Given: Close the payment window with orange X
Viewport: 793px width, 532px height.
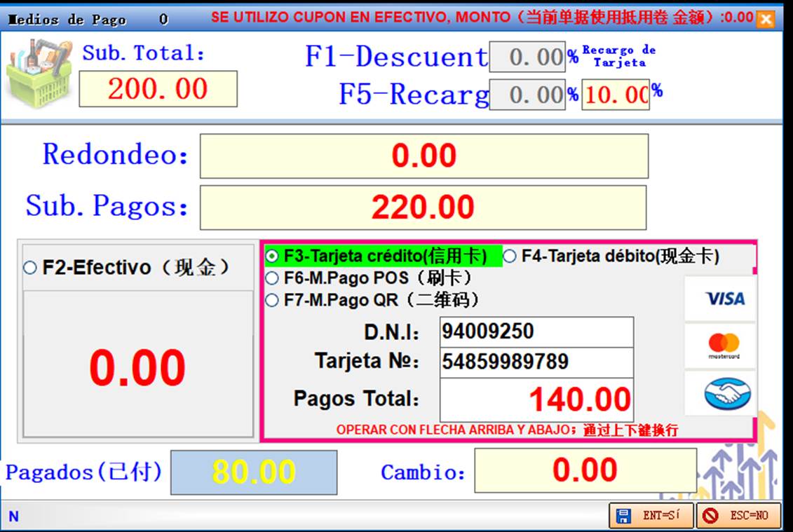Looking at the screenshot, I should coord(765,19).
